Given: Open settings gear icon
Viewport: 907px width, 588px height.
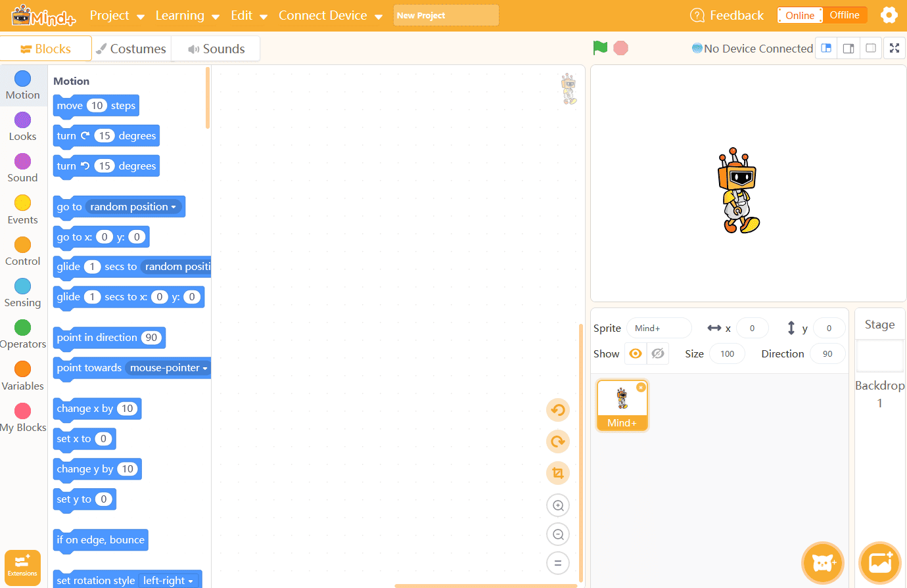Looking at the screenshot, I should point(889,15).
